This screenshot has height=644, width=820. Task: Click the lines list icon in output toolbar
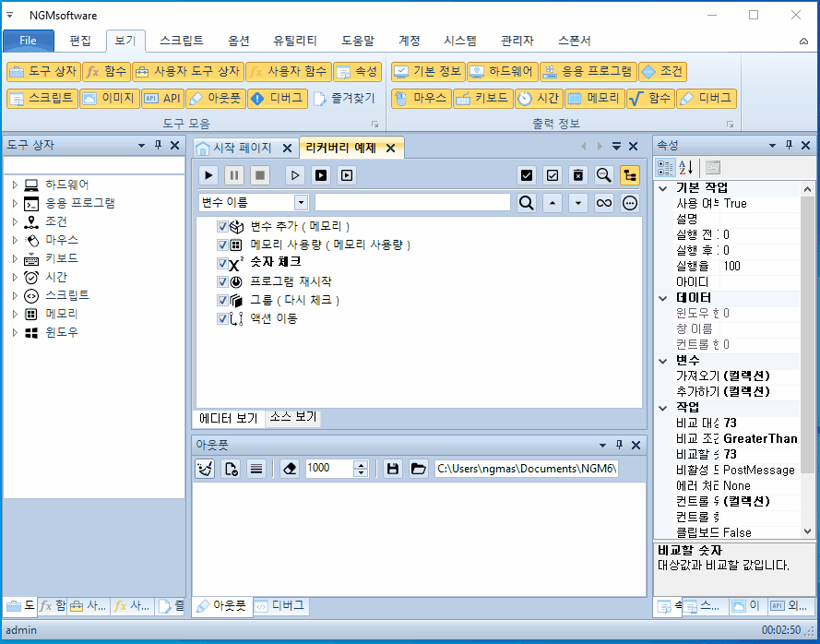click(256, 469)
